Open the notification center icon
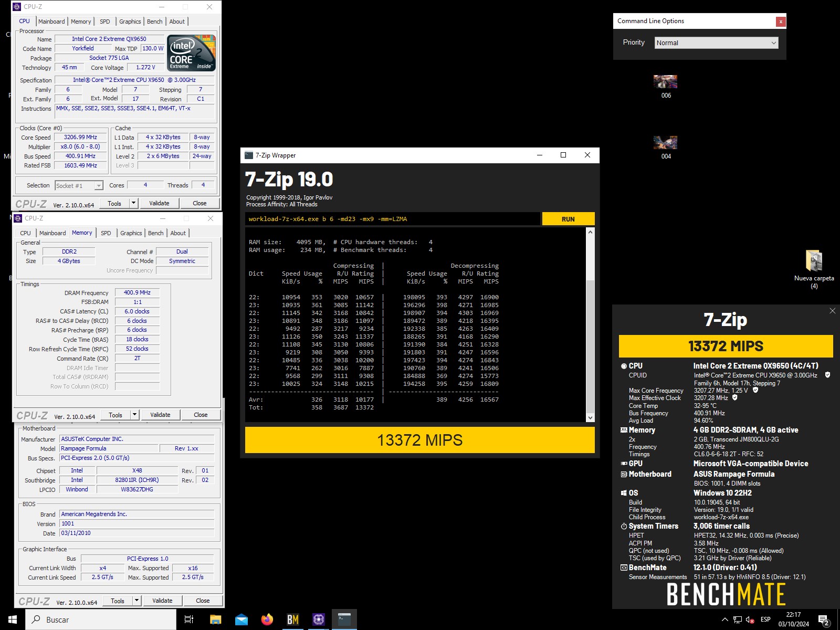Viewport: 840px width, 630px height. (824, 620)
